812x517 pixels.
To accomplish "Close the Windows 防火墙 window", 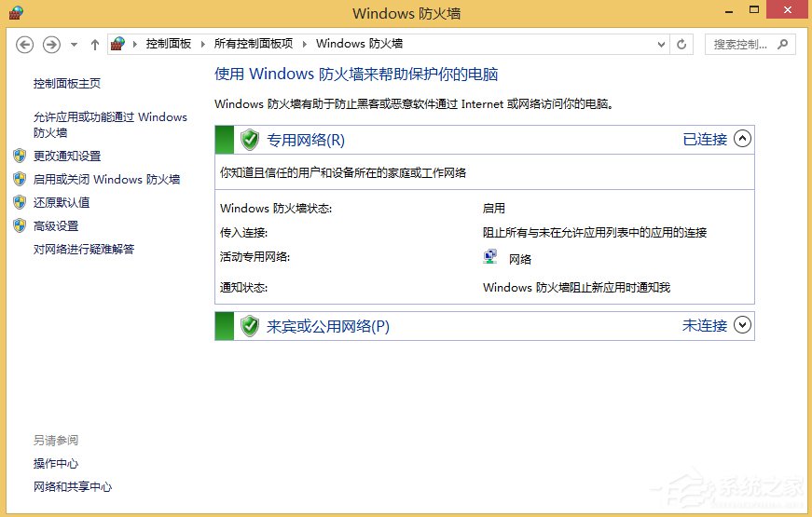I will click(788, 9).
